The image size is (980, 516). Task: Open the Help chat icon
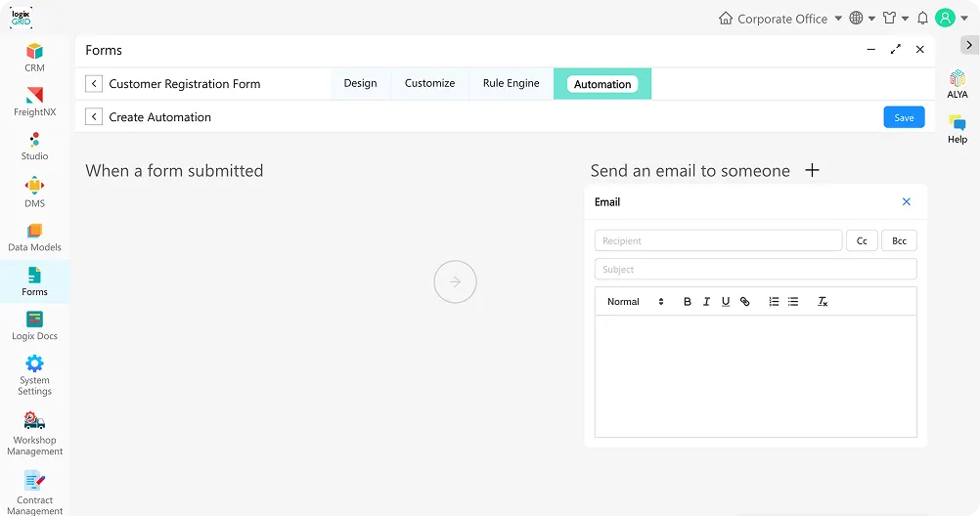[x=957, y=129]
